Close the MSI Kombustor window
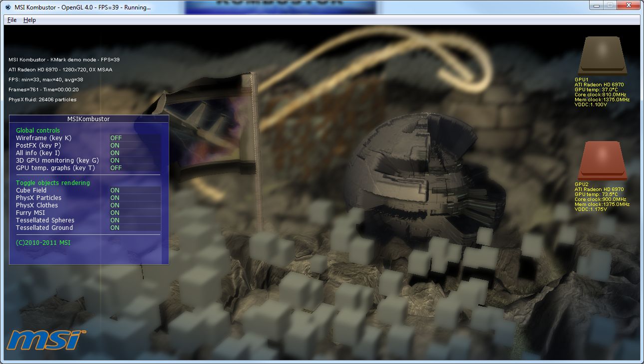Screen dimensions: 644x364 tap(628, 5)
